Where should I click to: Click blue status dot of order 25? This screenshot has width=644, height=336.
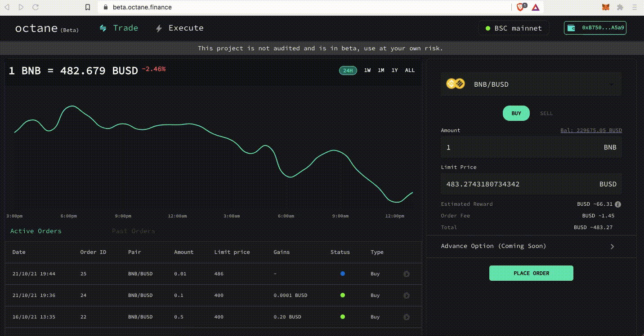(x=343, y=274)
